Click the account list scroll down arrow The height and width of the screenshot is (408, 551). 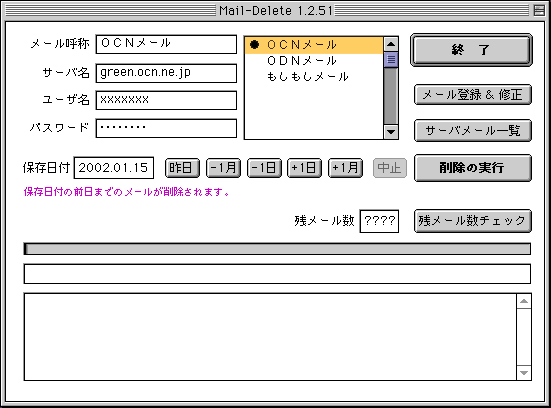pos(391,132)
